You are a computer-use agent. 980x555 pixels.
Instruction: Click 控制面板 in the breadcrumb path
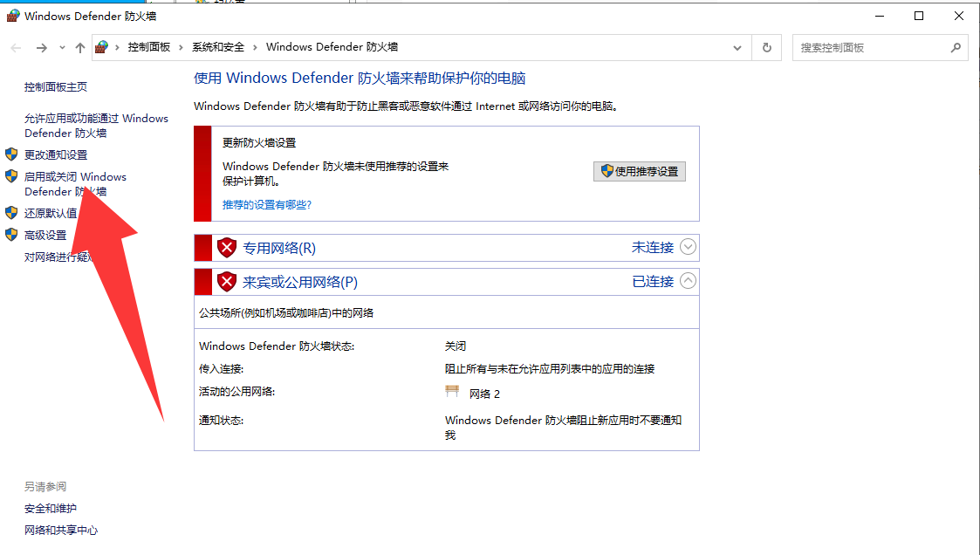click(148, 47)
